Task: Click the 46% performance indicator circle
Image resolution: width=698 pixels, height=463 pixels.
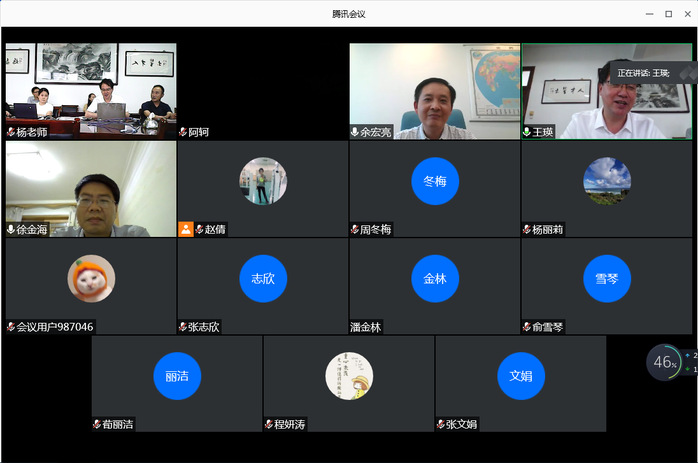Action: (x=662, y=362)
